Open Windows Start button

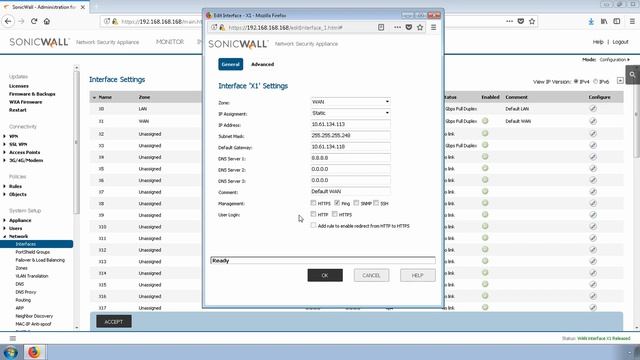click(x=10, y=352)
